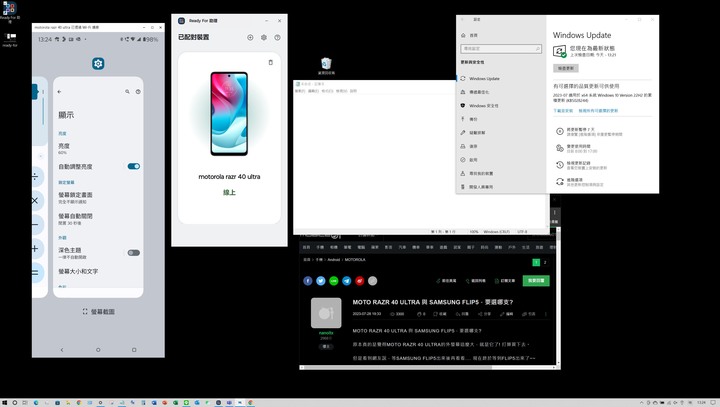This screenshot has width=720, height=407.
Task: Click the Windows Start button
Action: [5, 402]
